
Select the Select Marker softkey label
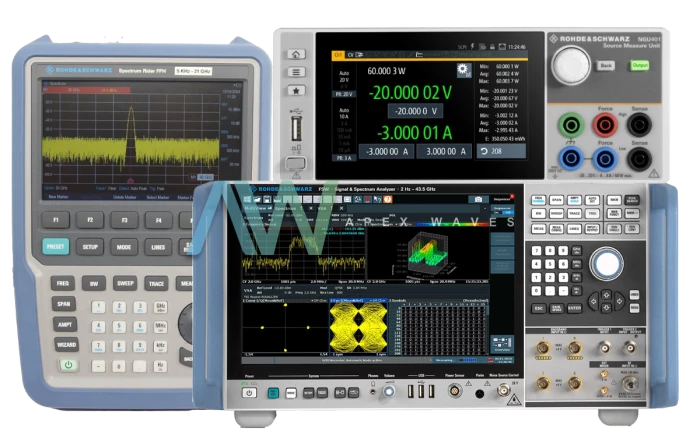click(x=158, y=197)
